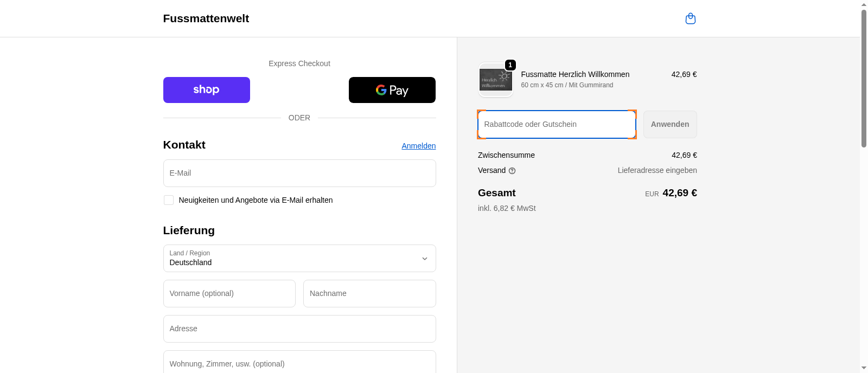
Task: Click the Fussmattenwelt store logo title
Action: [x=206, y=18]
